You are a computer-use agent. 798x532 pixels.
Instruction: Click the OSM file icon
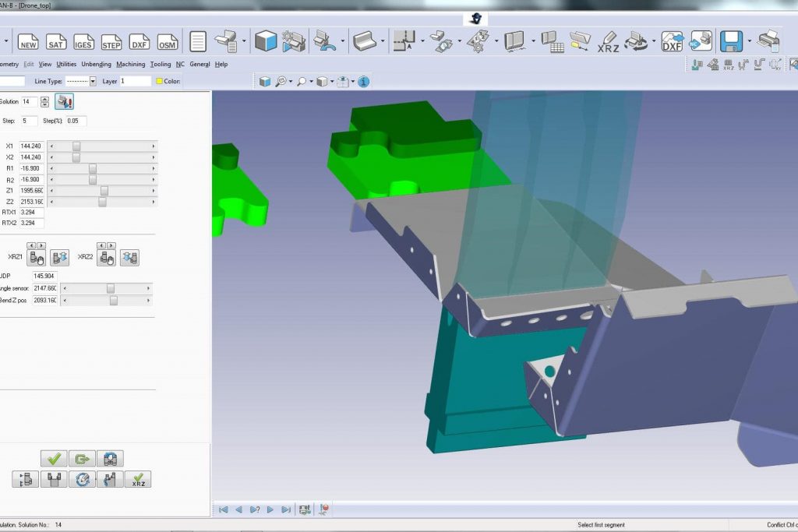point(167,42)
